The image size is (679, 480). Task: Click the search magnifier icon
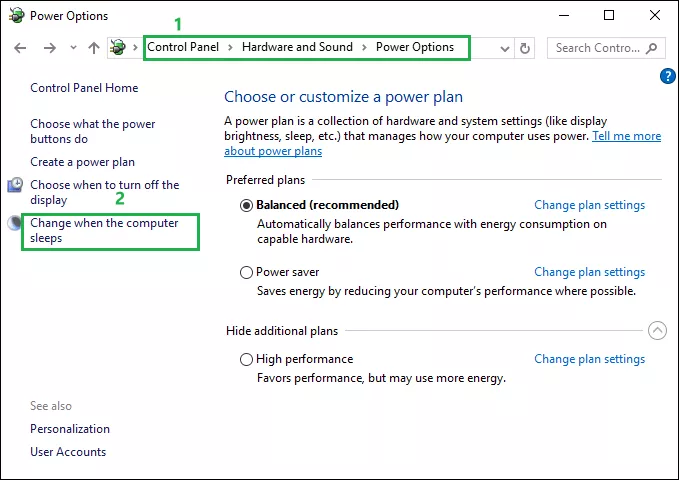click(651, 48)
